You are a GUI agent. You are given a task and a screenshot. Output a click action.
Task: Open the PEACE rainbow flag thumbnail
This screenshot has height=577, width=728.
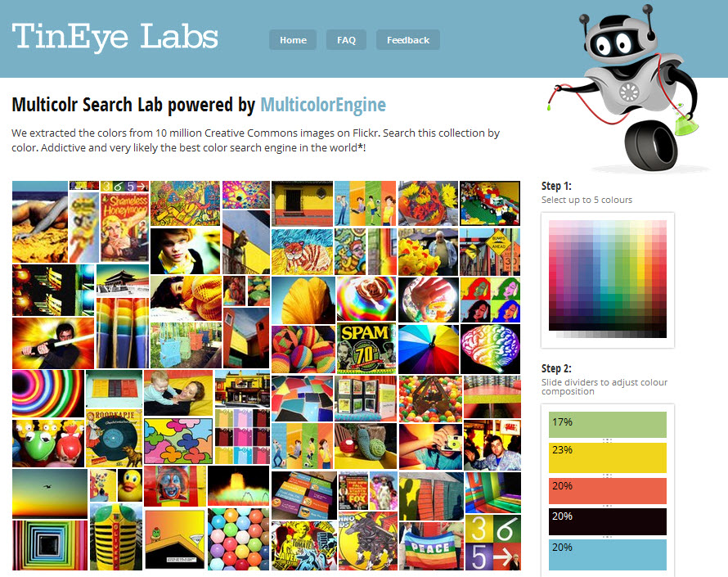click(431, 546)
